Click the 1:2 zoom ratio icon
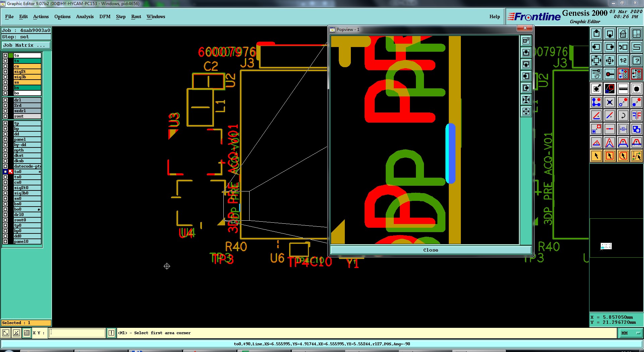This screenshot has width=644, height=352. [x=623, y=60]
